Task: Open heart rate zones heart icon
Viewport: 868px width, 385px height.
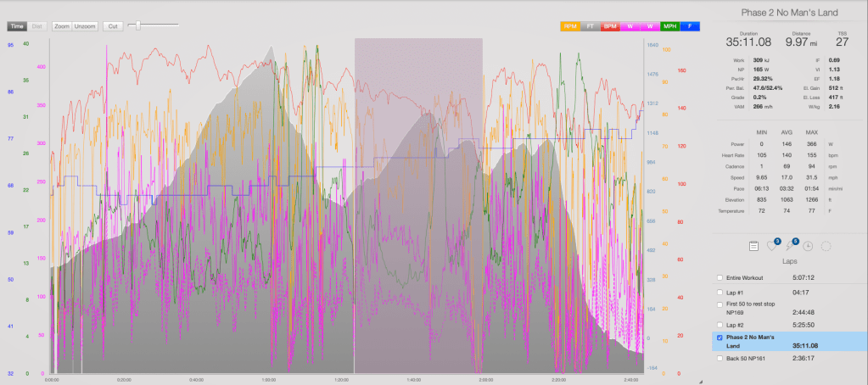Action: coord(771,246)
